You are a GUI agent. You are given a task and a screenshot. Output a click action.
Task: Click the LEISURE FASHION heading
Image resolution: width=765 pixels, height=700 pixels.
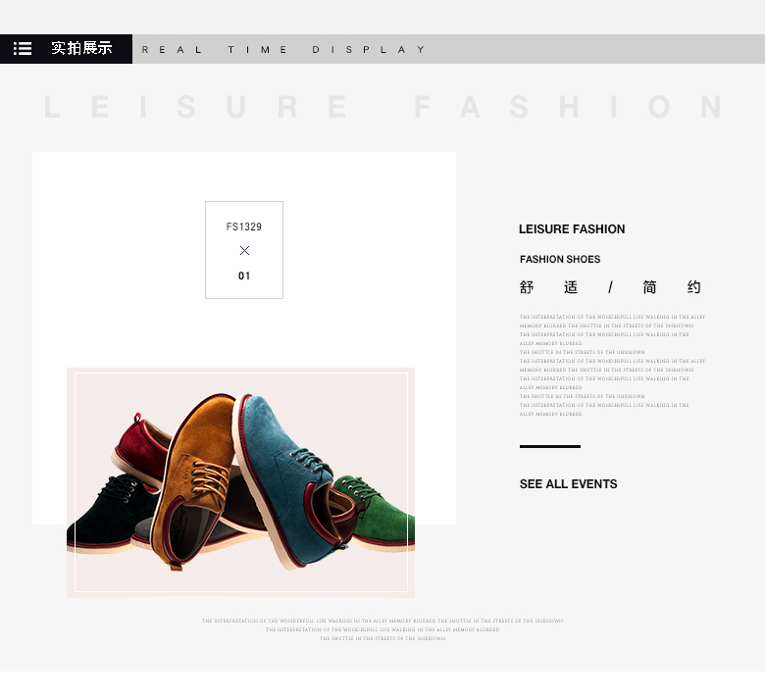tap(572, 229)
